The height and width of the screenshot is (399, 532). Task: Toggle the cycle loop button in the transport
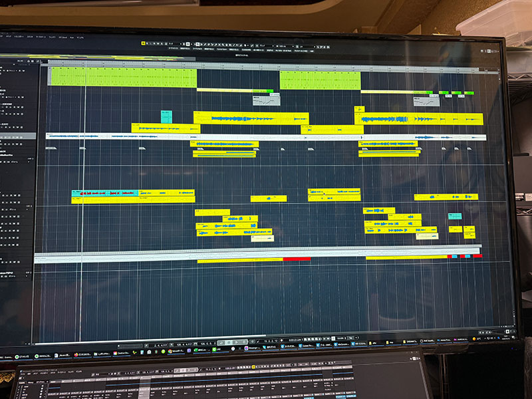pos(221,343)
